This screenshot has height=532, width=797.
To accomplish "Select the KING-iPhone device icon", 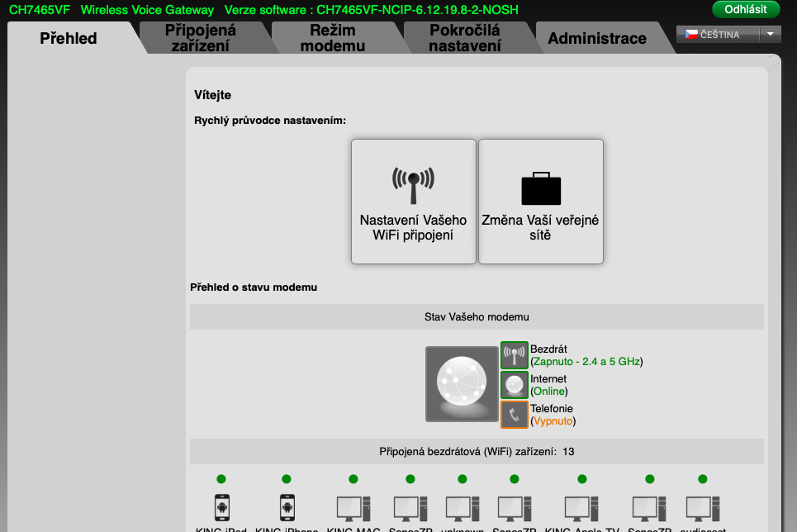I will point(287,506).
